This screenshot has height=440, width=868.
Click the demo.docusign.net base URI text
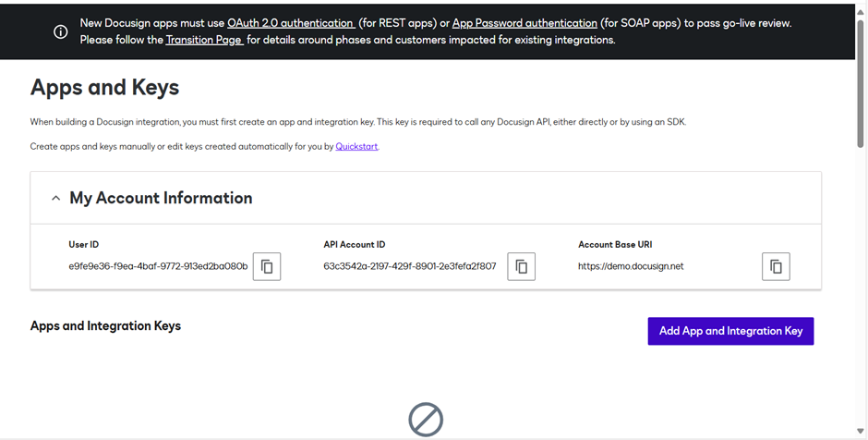[x=631, y=266]
